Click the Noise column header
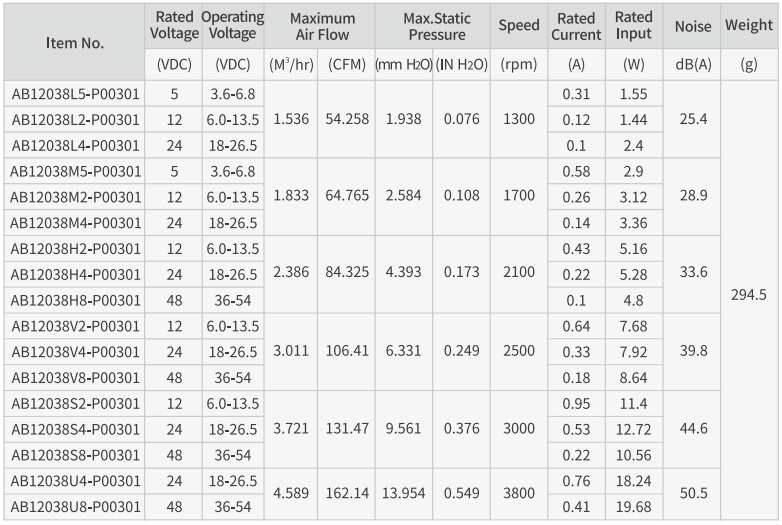Image resolution: width=782 pixels, height=525 pixels. (693, 26)
